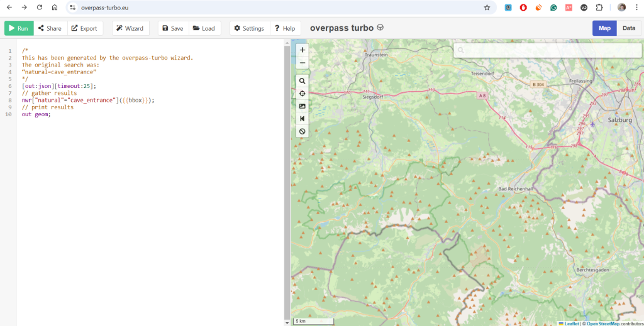644x326 pixels.
Task: Locate me with crosshair icon
Action: coord(303,94)
